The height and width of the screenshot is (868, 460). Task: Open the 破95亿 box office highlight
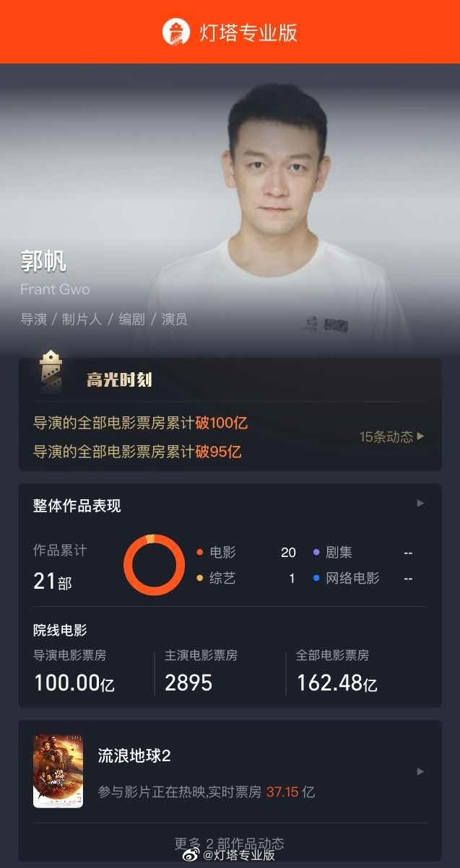tap(138, 452)
